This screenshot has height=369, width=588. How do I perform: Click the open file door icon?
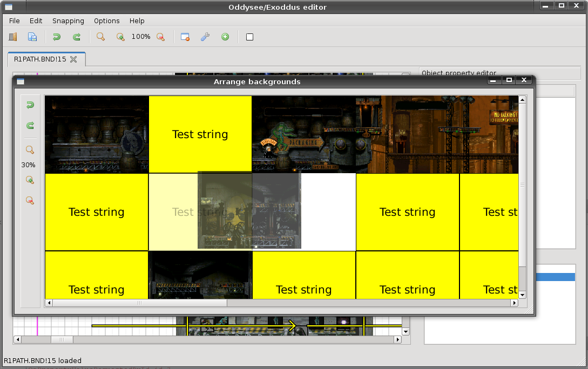13,37
